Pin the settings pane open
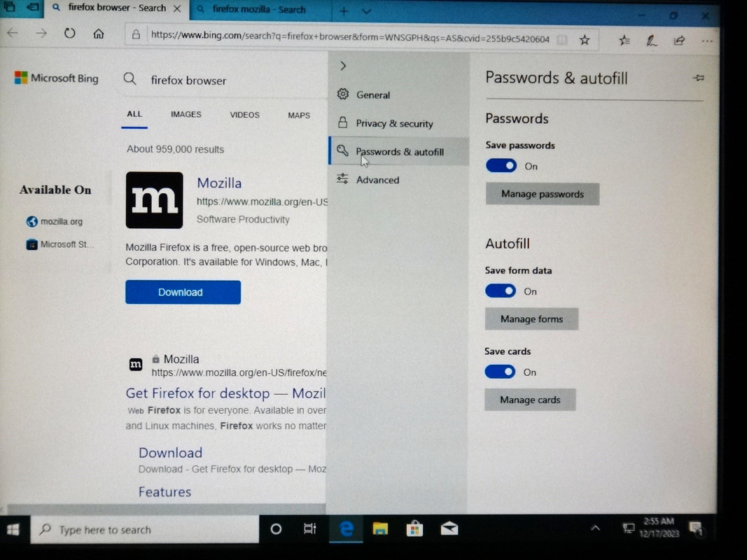 pyautogui.click(x=699, y=78)
